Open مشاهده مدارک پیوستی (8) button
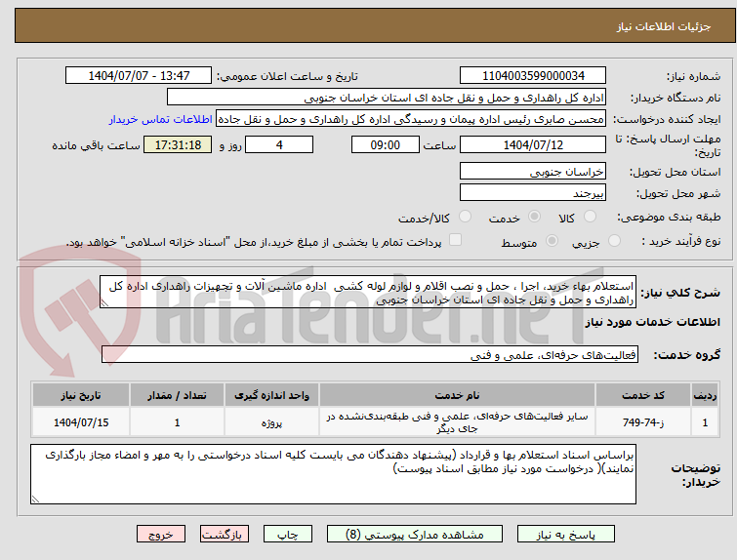737x560 pixels. 415,535
